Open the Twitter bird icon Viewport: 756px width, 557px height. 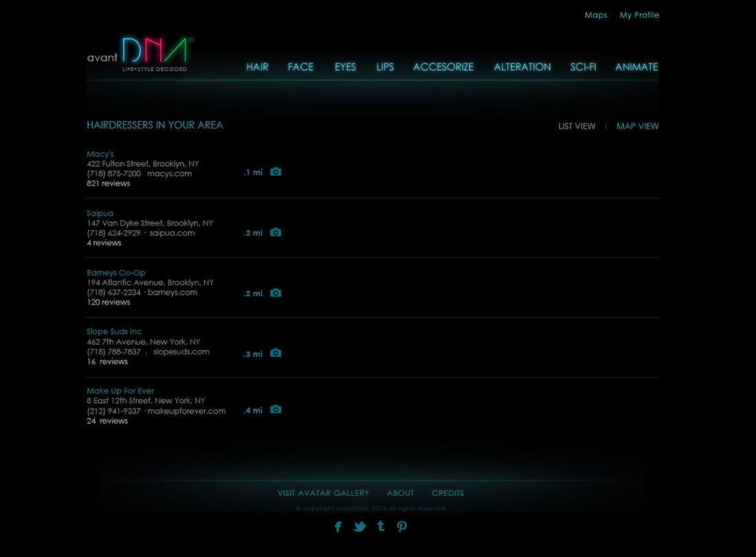point(359,526)
